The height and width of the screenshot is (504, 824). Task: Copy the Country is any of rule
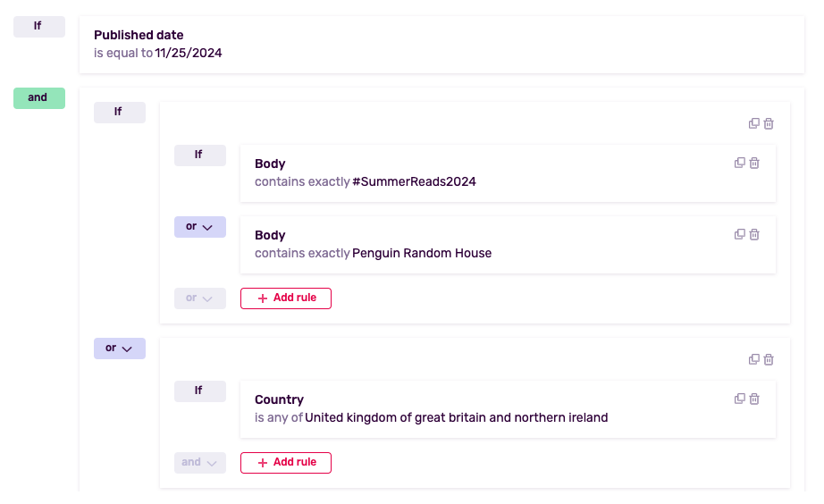[739, 399]
